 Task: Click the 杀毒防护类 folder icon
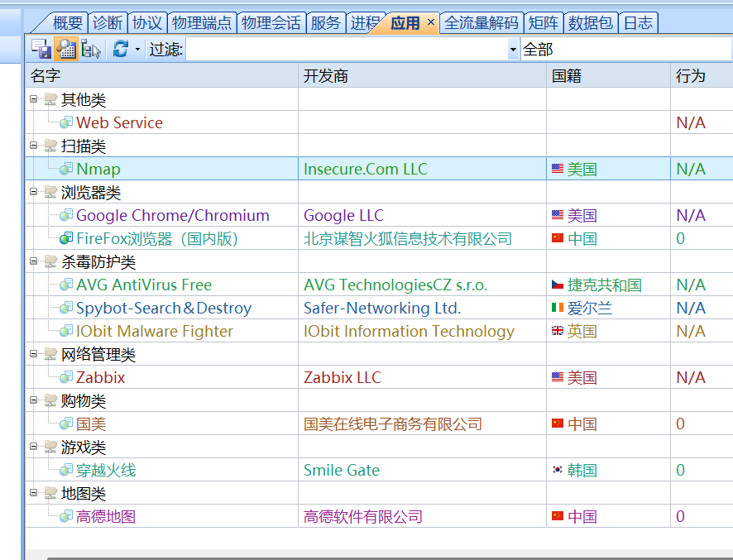point(50,261)
